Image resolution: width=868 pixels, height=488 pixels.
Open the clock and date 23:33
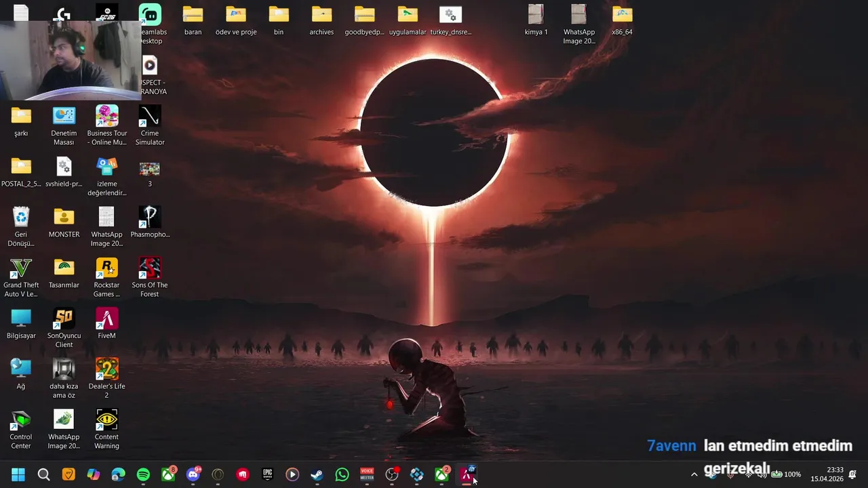pyautogui.click(x=827, y=474)
